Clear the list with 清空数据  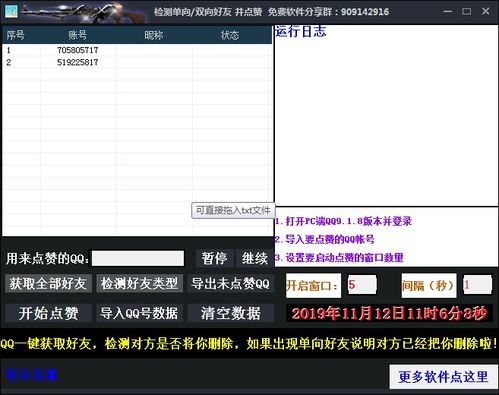231,313
